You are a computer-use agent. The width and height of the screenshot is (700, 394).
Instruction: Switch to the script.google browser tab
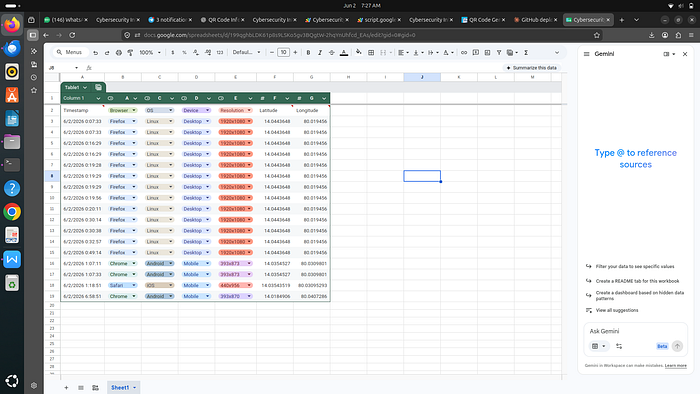[379, 20]
